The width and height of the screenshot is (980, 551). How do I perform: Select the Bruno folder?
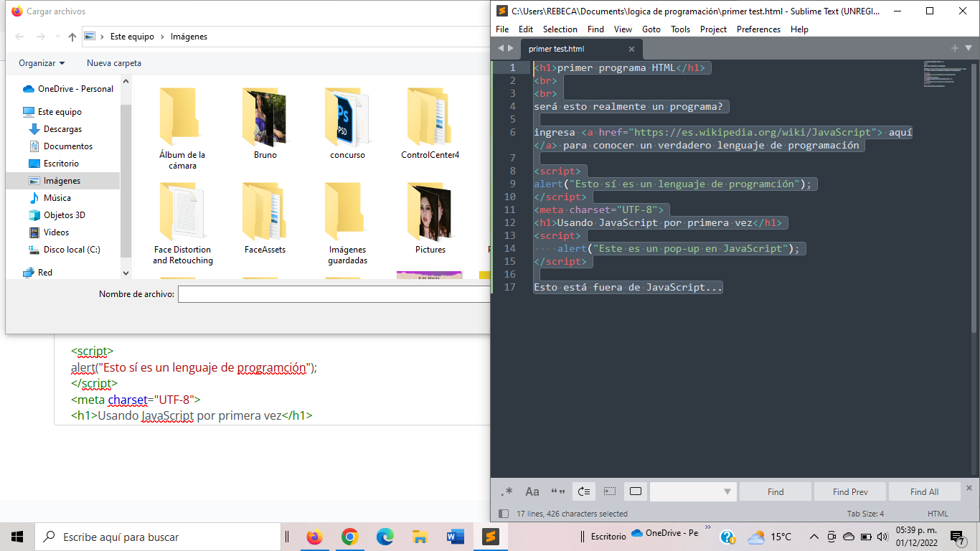pyautogui.click(x=265, y=123)
